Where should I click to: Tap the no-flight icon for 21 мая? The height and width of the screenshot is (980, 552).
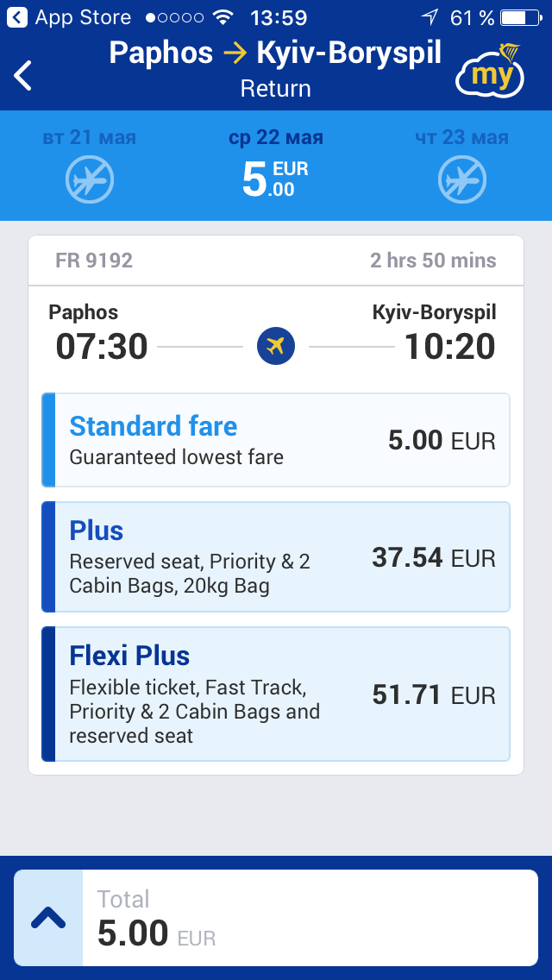[x=90, y=180]
